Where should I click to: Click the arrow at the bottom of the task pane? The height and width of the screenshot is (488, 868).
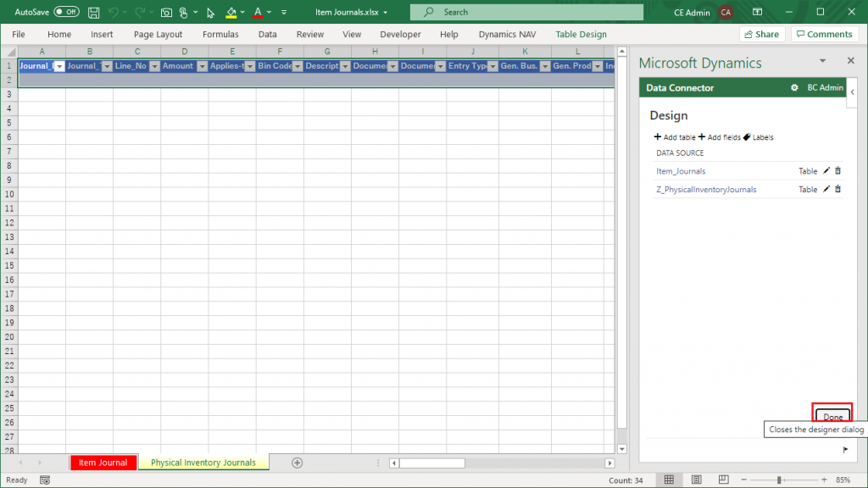tap(845, 449)
